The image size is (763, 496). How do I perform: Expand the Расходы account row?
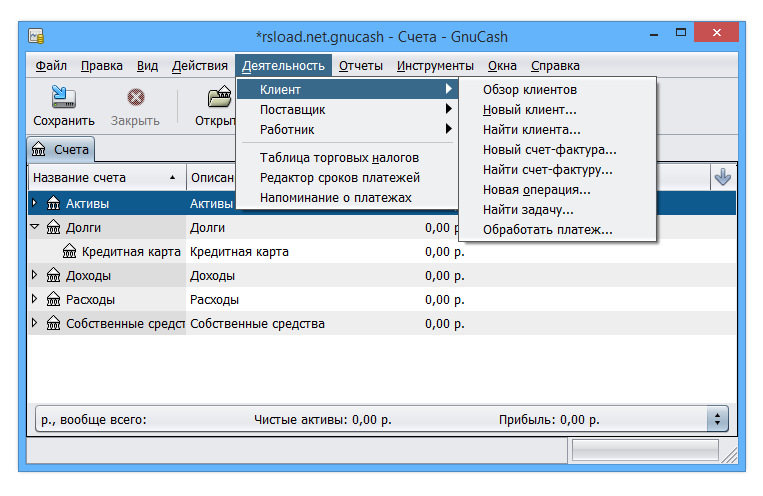[x=35, y=298]
